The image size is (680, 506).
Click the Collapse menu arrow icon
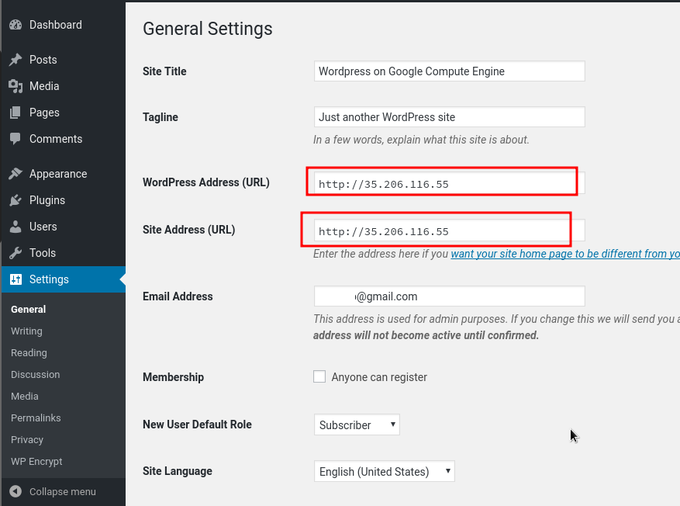point(16,491)
